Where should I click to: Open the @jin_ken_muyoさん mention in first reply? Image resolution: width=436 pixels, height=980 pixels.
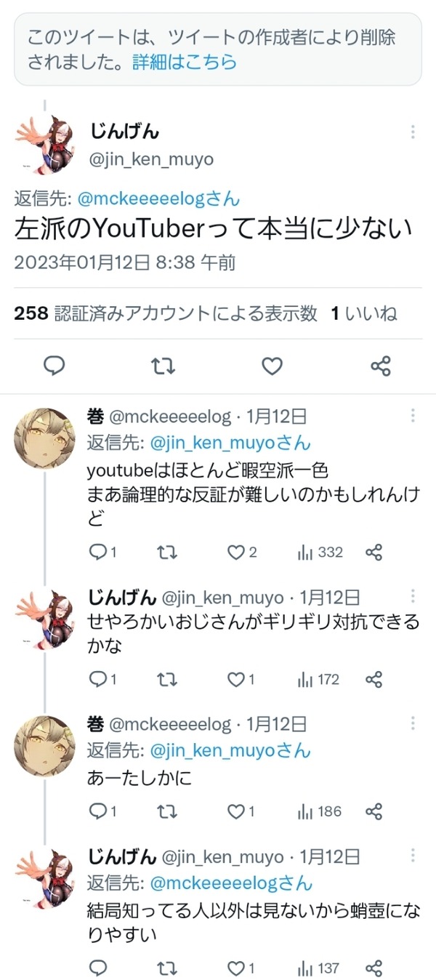point(230,443)
